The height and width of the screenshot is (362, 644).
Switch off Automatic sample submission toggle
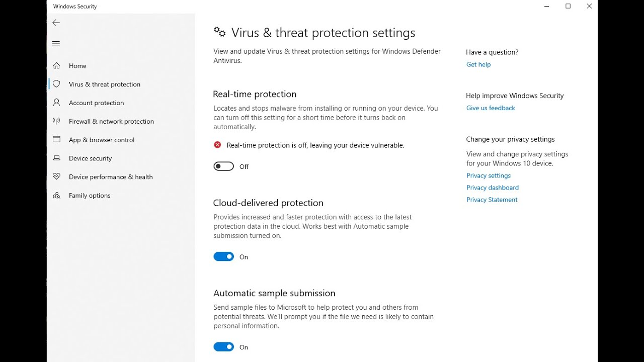(223, 347)
